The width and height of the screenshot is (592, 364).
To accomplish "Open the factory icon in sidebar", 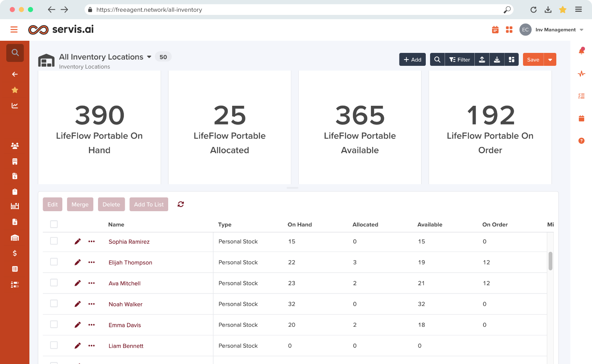I will coord(15,206).
